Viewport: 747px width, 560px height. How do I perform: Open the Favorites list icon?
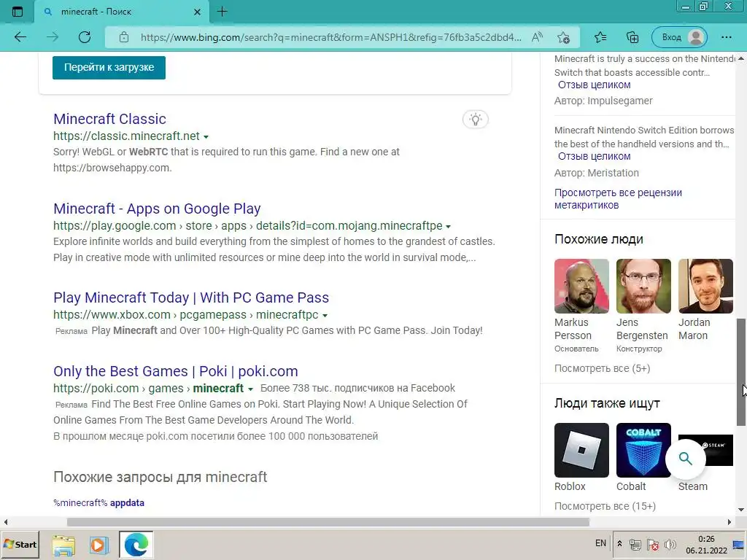(600, 37)
